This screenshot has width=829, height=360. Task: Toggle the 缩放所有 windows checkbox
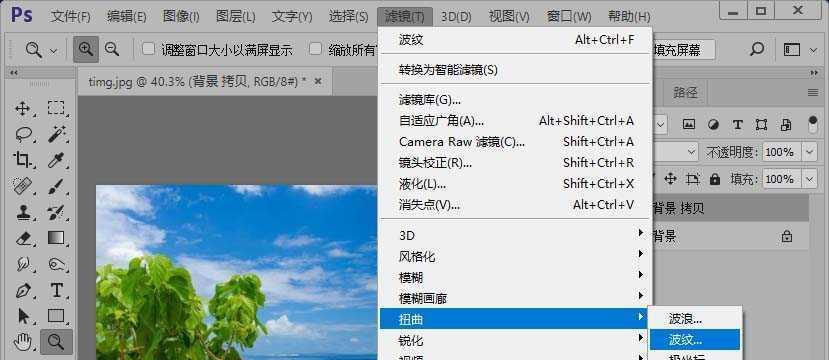click(316, 49)
